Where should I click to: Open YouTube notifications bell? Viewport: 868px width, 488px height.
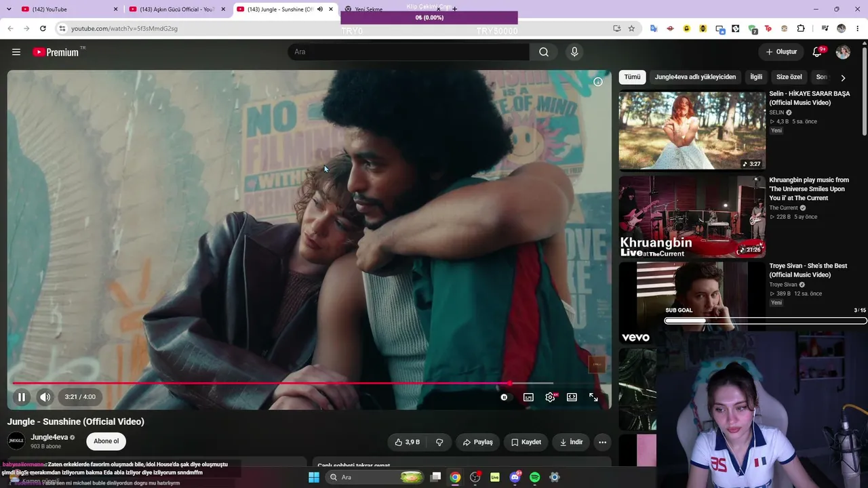pyautogui.click(x=818, y=52)
